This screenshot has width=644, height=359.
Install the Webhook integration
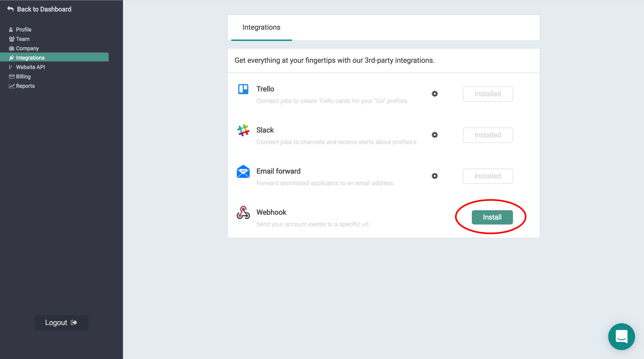(x=492, y=217)
